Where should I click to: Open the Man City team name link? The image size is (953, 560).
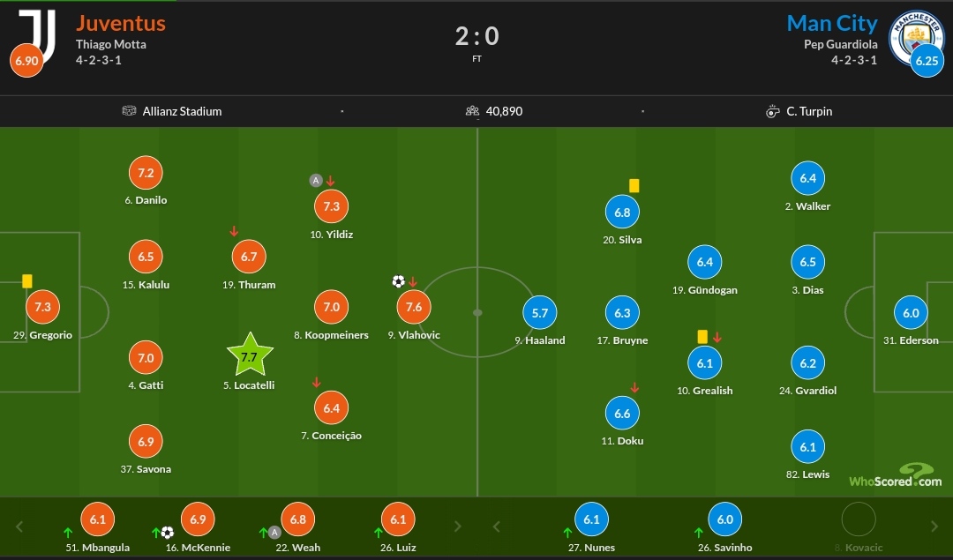point(832,23)
